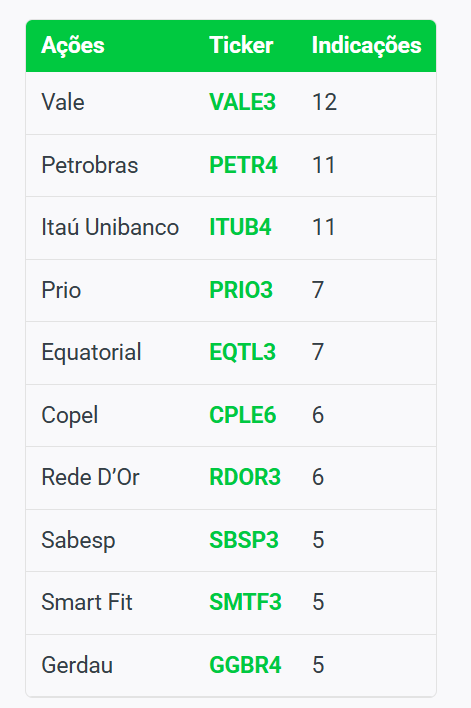Open the EQTL3 ticker link
This screenshot has height=708, width=471.
[x=242, y=352]
